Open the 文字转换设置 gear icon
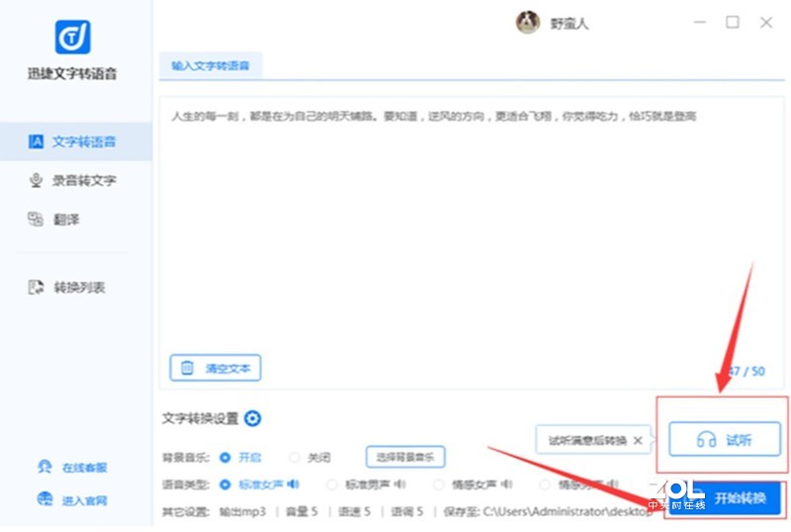The image size is (791, 532). click(253, 418)
